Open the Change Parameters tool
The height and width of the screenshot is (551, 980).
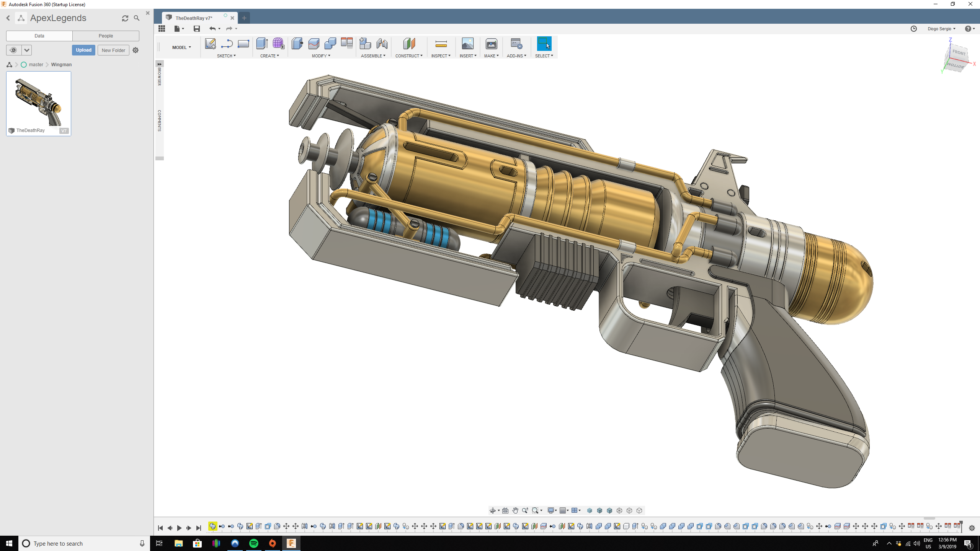[x=347, y=43]
